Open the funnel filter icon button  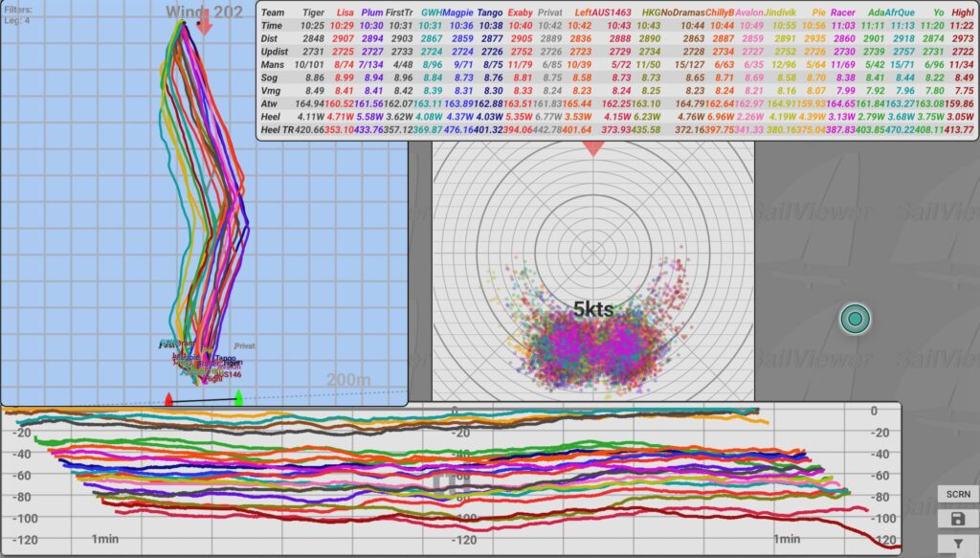[957, 544]
